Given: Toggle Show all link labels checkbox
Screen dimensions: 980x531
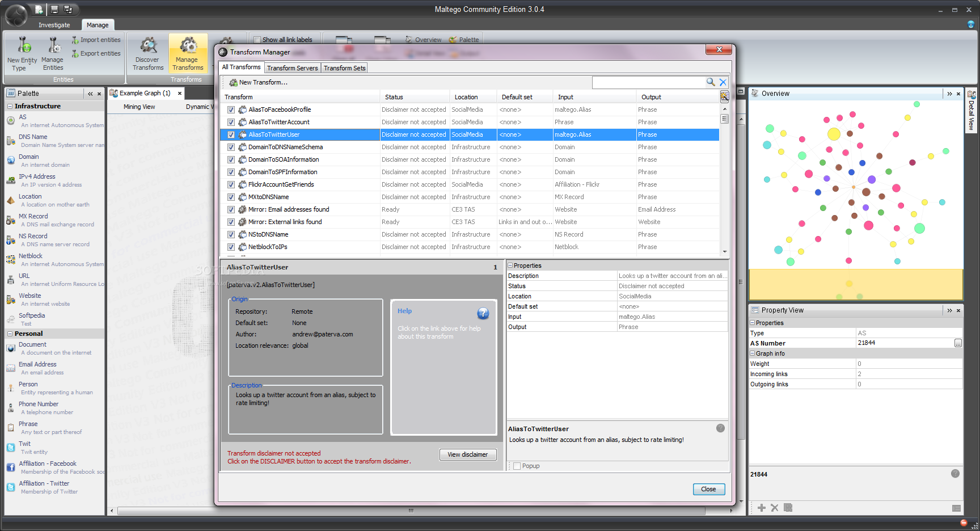Looking at the screenshot, I should [257, 40].
